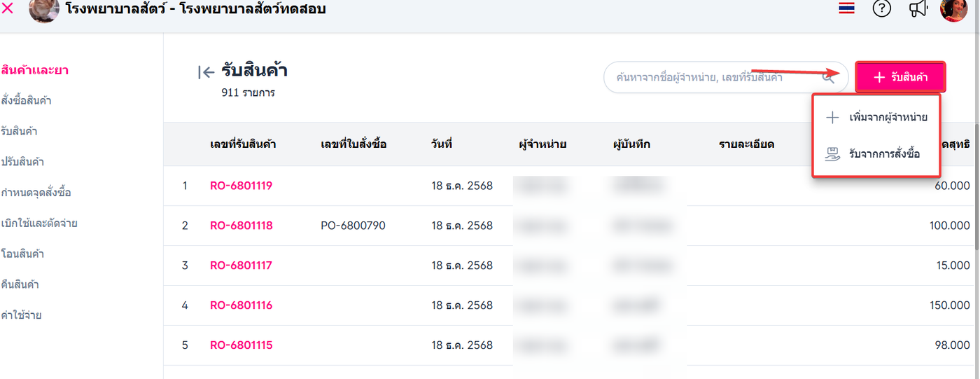The height and width of the screenshot is (379, 980).
Task: Go to ปรับสินค้า sidebar item
Action: [23, 162]
